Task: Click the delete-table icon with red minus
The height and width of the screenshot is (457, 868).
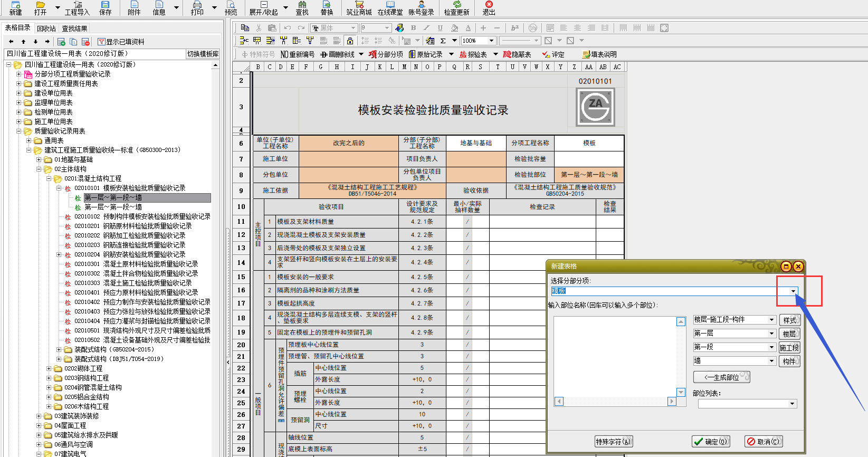Action: [x=86, y=42]
